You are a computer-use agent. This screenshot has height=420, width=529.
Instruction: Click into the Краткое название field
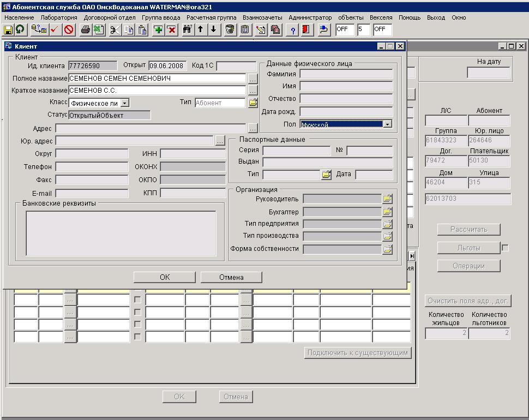(157, 91)
